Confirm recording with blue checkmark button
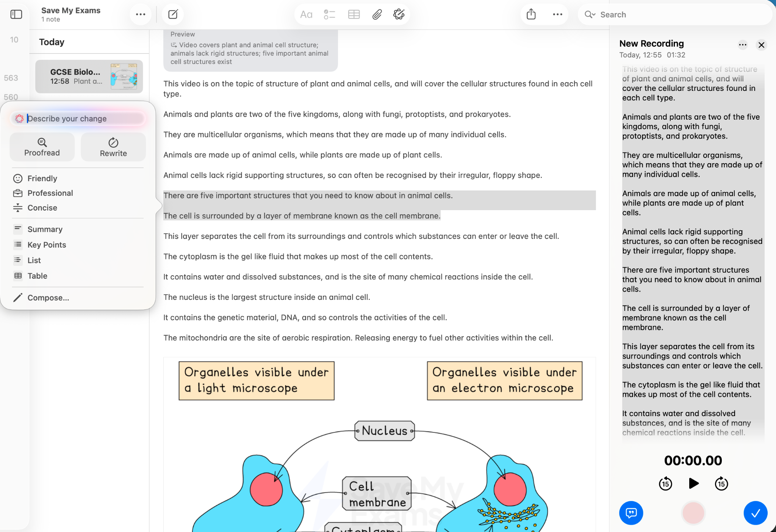 755,513
